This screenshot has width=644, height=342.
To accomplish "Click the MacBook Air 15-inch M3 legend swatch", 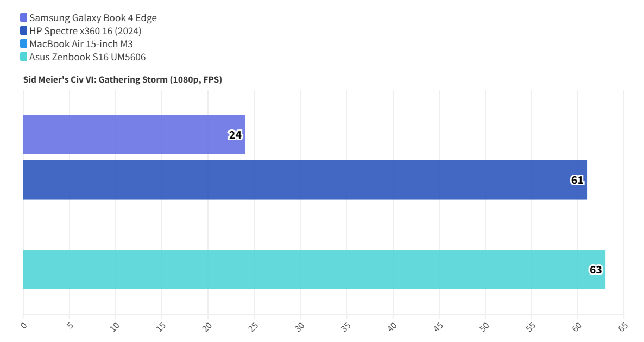I will (x=23, y=44).
